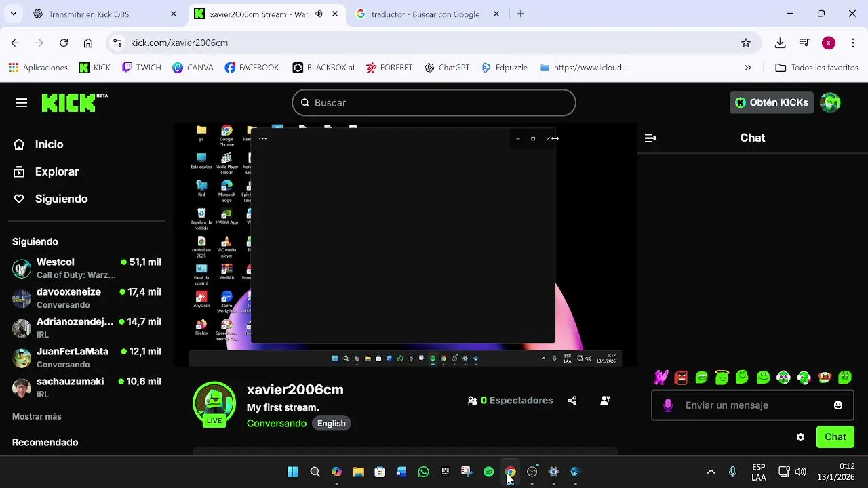Screen dimensions: 868x488
Task: Open the Kick hamburger sidebar menu
Action: [x=22, y=103]
